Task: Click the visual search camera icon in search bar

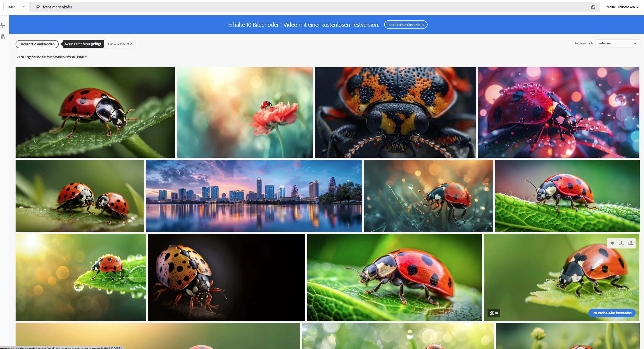Action: (x=593, y=7)
